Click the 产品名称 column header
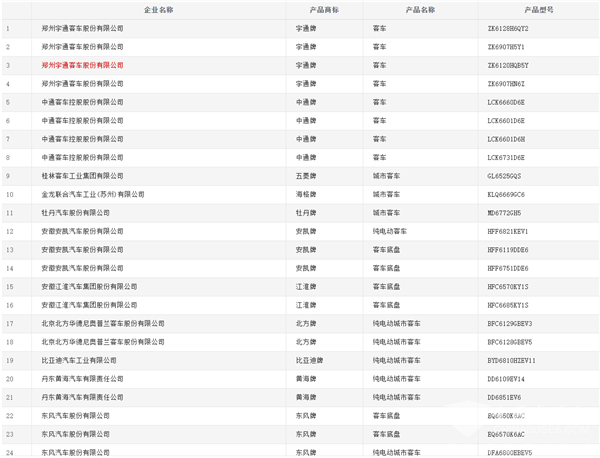The image size is (600, 458). 420,9
